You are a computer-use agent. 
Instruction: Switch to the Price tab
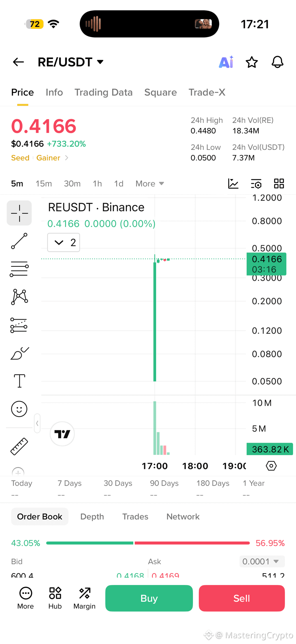point(23,92)
